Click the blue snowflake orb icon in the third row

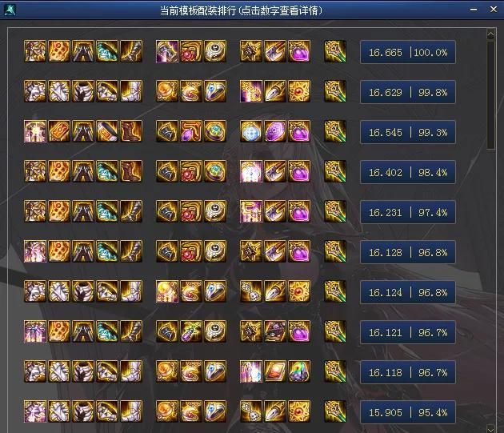251,131
